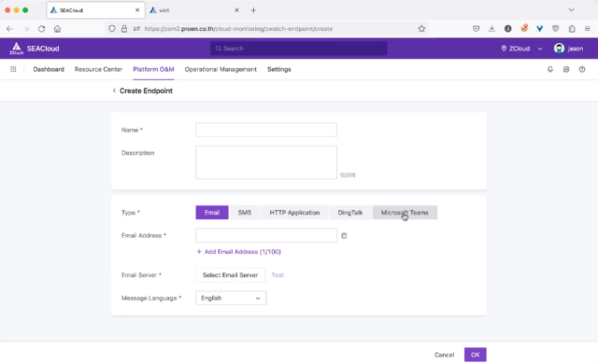The width and height of the screenshot is (598, 364).
Task: Click the dark circular J extension icon
Action: point(507,29)
